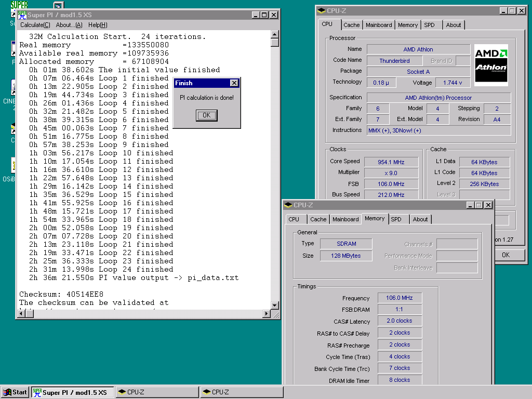
Task: Click memory Size 128 MBytes field
Action: click(x=345, y=256)
